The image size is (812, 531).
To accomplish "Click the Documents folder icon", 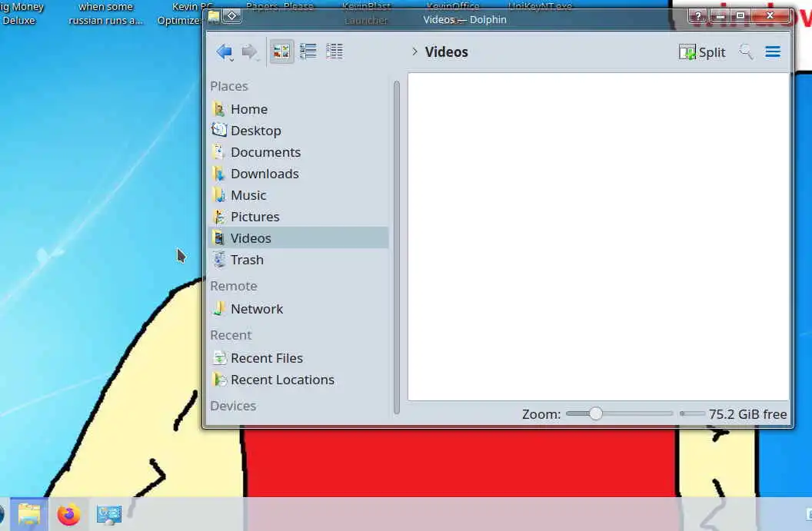I will click(219, 151).
